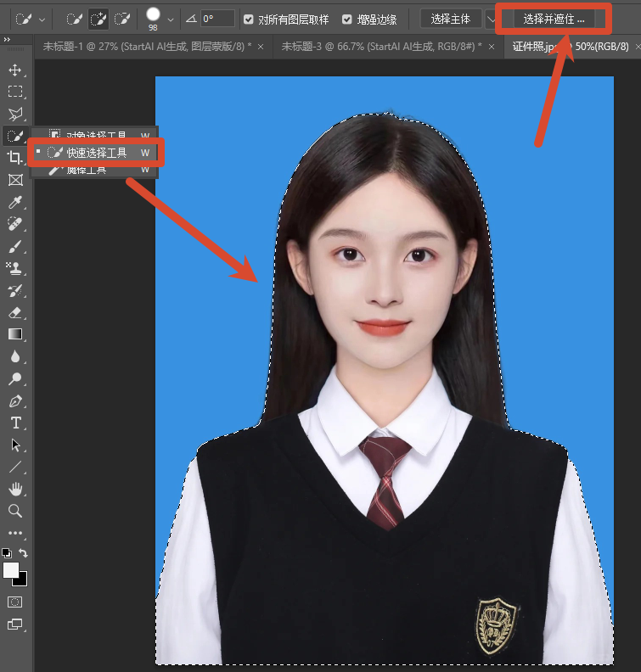Choose Add to selection mode
The width and height of the screenshot is (641, 672).
click(x=98, y=19)
